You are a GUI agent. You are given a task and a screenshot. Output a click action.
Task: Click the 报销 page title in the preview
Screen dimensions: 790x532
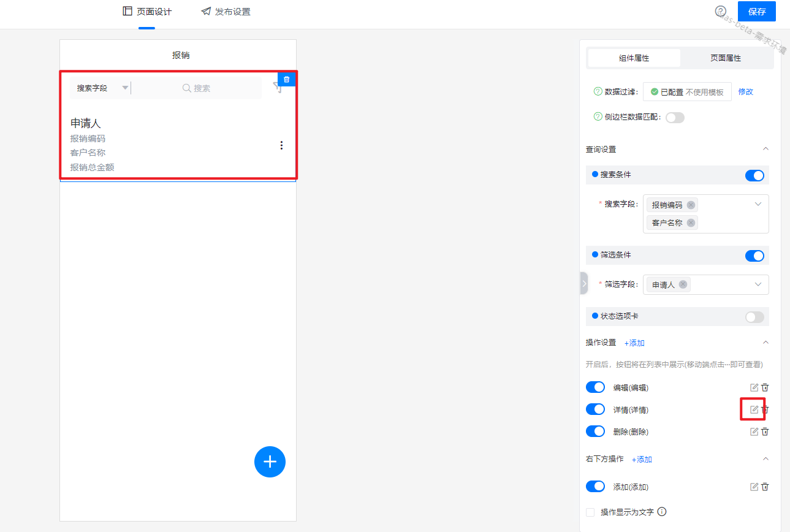(181, 55)
